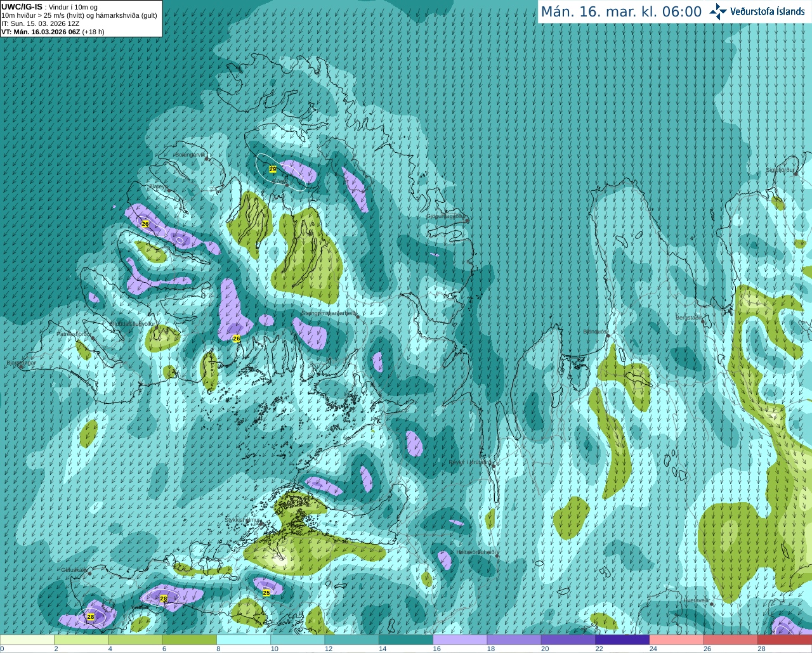Click the '10' value on the legend scale
Viewport: 812px width, 653px height.
click(x=274, y=649)
